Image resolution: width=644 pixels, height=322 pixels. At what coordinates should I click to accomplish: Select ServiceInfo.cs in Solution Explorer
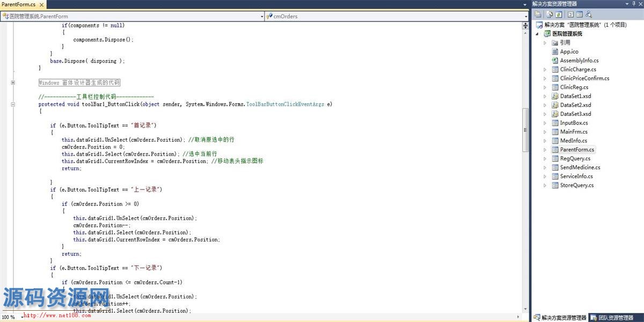[x=576, y=176]
